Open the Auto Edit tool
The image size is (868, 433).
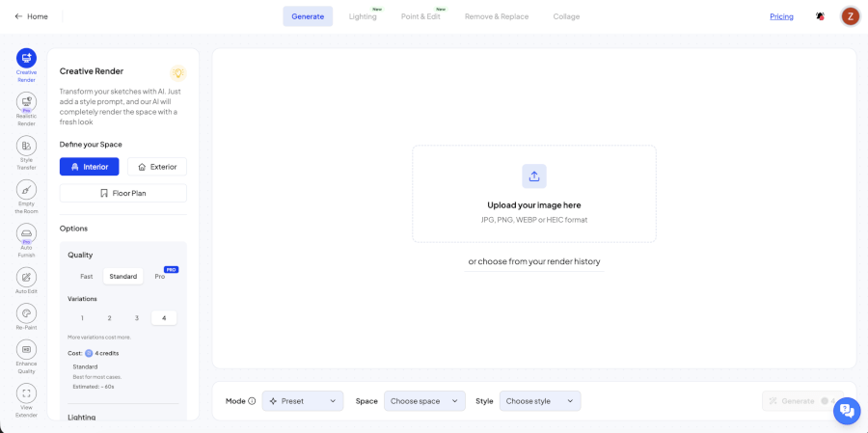[x=26, y=278]
